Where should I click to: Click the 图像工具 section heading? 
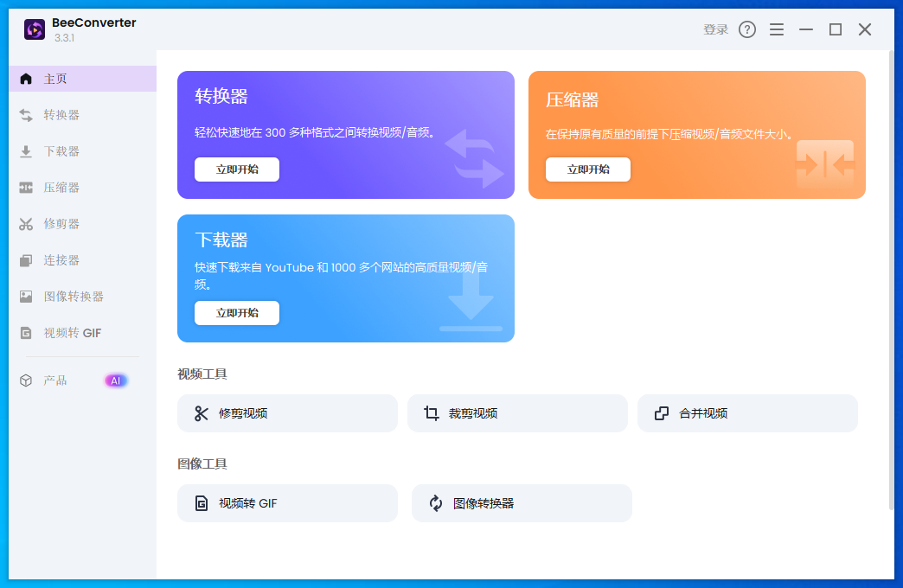click(202, 464)
